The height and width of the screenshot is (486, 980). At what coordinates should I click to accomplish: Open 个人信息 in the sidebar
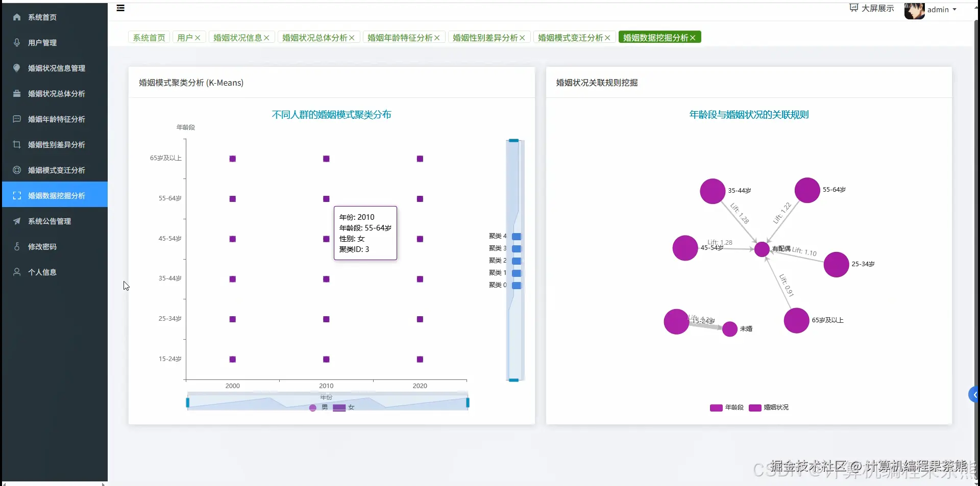point(55,272)
